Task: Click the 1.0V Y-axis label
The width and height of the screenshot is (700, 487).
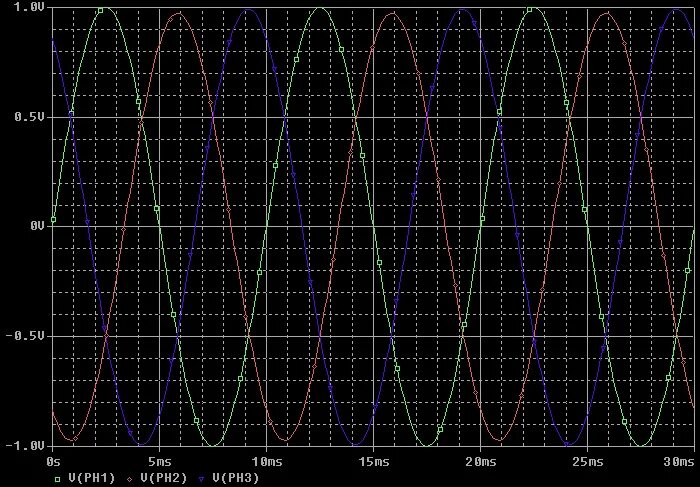Action: click(30, 8)
